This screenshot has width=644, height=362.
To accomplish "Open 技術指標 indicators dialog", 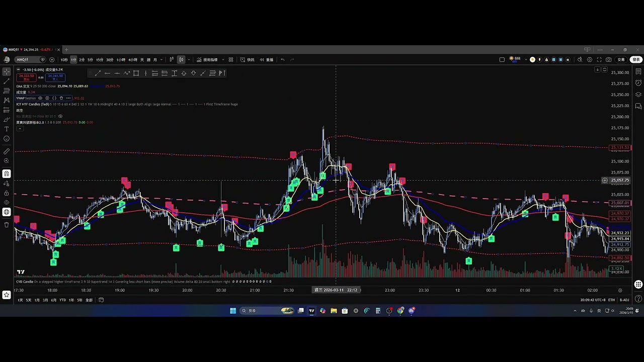I will 207,60.
